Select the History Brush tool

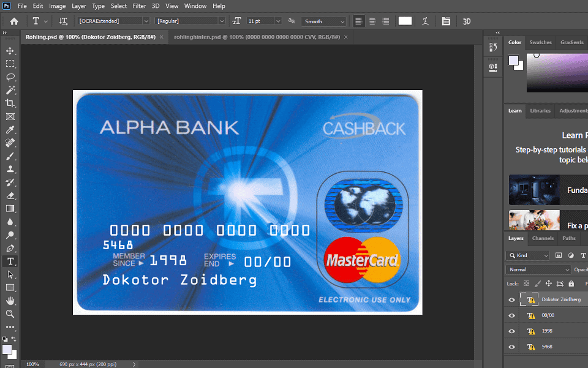[10, 182]
